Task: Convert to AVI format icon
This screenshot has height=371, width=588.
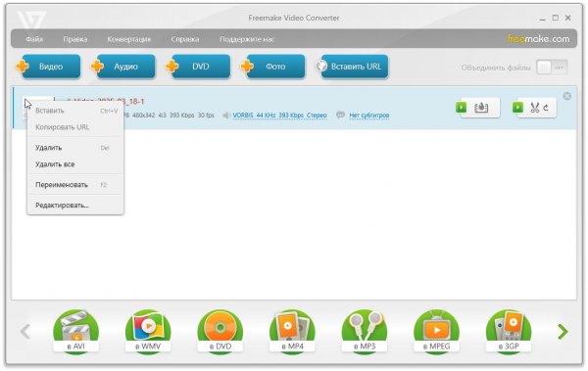Action: click(75, 331)
